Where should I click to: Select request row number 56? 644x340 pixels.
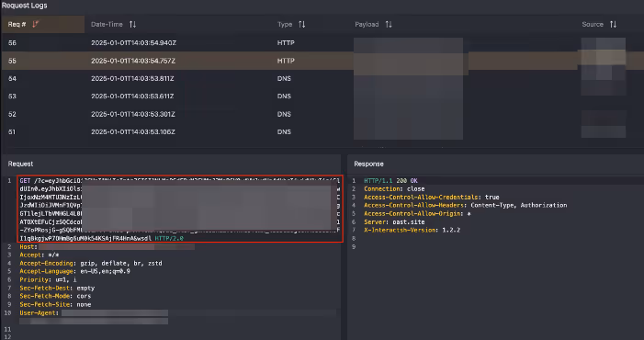[322, 42]
